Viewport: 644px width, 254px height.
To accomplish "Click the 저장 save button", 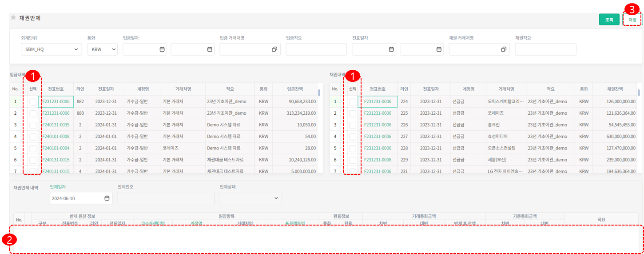I will click(x=632, y=20).
